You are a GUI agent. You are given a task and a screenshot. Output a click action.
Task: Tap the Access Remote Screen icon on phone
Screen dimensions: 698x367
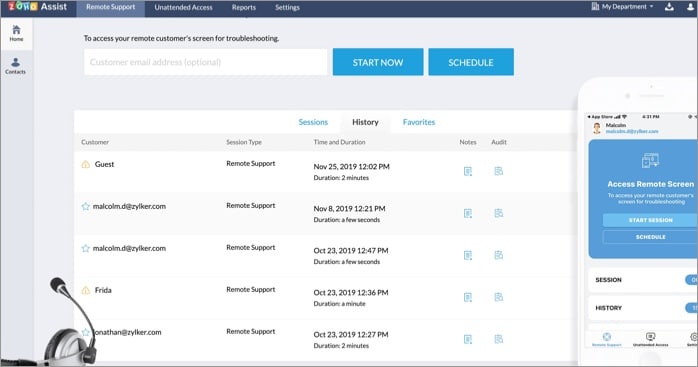(650, 160)
